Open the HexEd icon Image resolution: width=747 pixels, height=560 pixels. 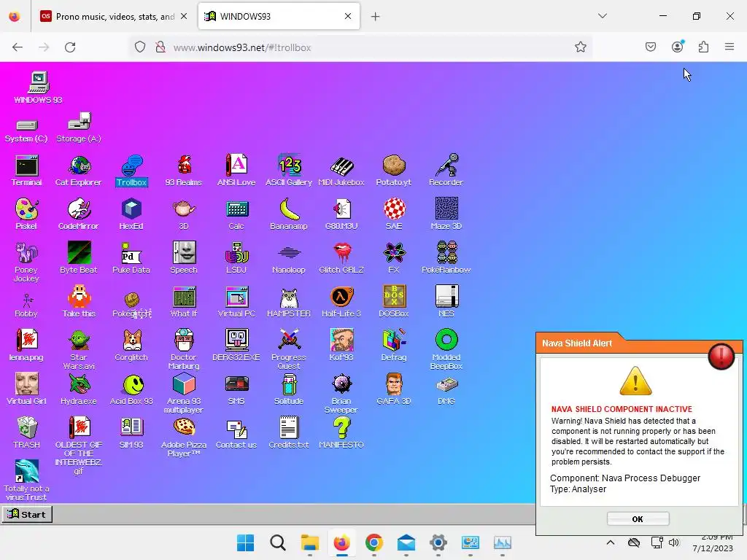point(131,214)
